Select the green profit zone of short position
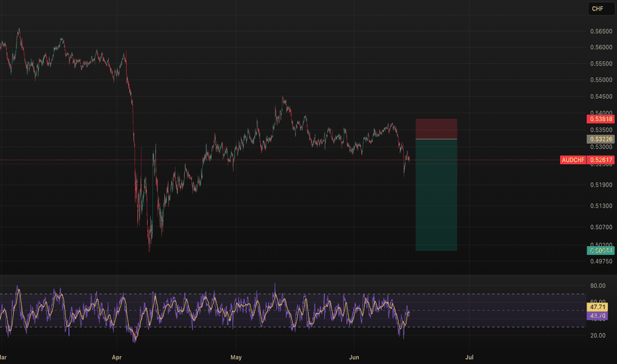 tap(436, 195)
